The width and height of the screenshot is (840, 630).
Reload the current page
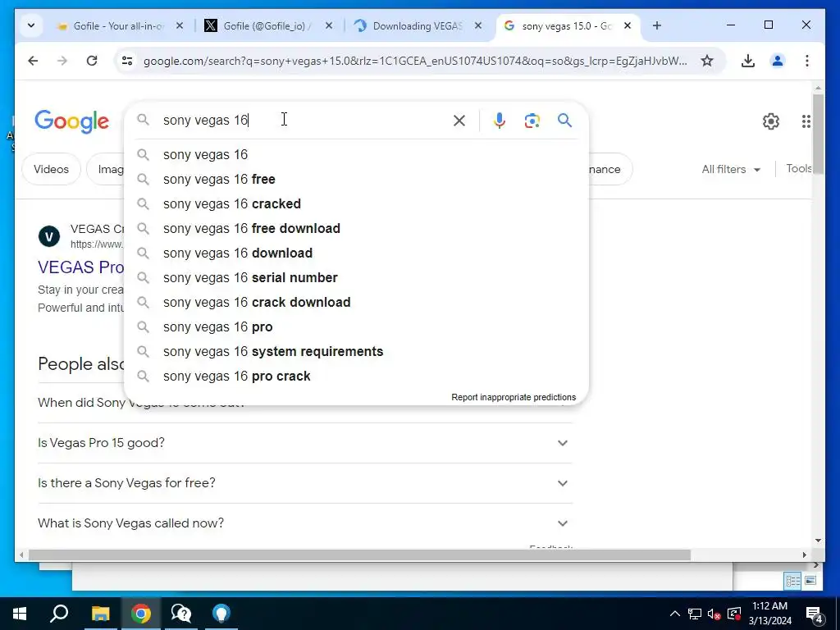click(x=92, y=61)
